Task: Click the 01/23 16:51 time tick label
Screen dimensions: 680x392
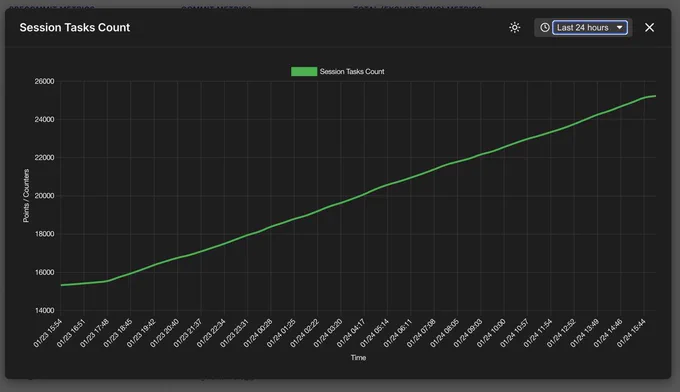Action: [x=71, y=333]
